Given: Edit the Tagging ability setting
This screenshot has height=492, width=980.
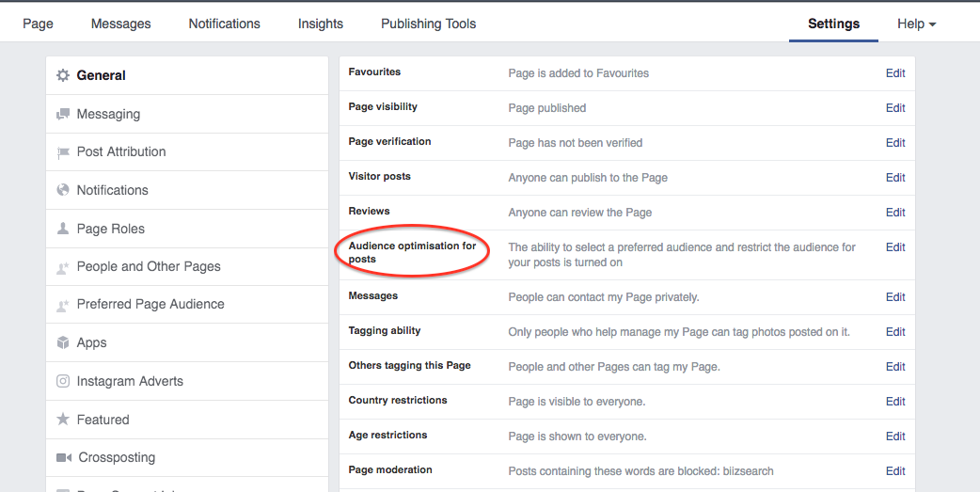Looking at the screenshot, I should (895, 332).
